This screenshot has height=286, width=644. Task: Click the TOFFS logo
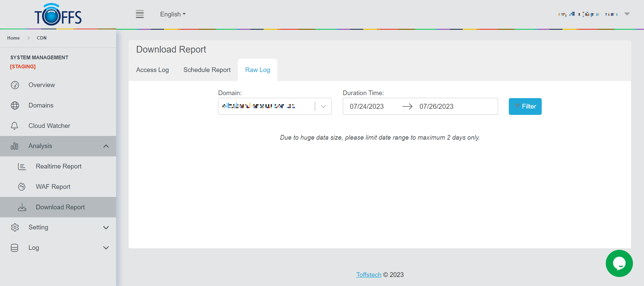coord(58,15)
